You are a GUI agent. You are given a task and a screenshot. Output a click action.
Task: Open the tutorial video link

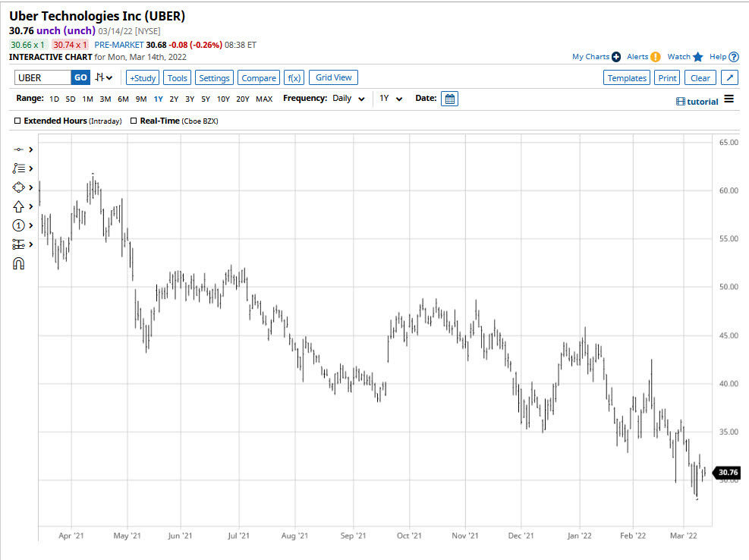click(697, 102)
